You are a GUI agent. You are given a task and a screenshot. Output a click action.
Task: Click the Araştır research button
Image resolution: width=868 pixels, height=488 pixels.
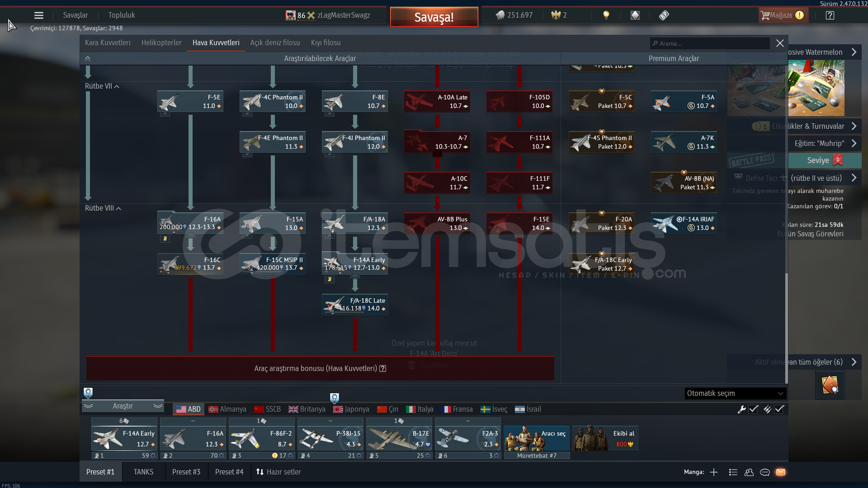123,406
